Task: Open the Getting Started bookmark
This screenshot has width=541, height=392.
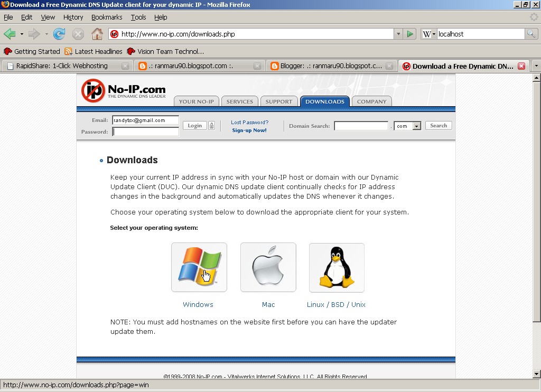Action: (x=32, y=51)
